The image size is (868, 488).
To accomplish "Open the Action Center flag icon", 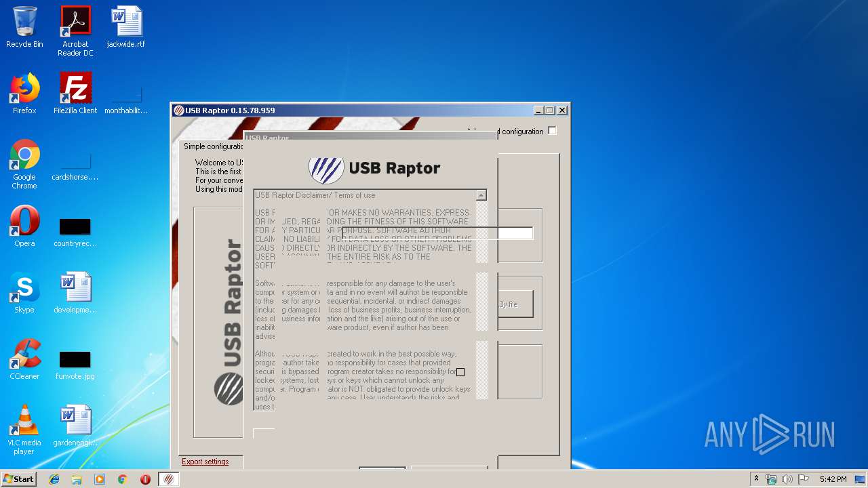I will pyautogui.click(x=802, y=479).
